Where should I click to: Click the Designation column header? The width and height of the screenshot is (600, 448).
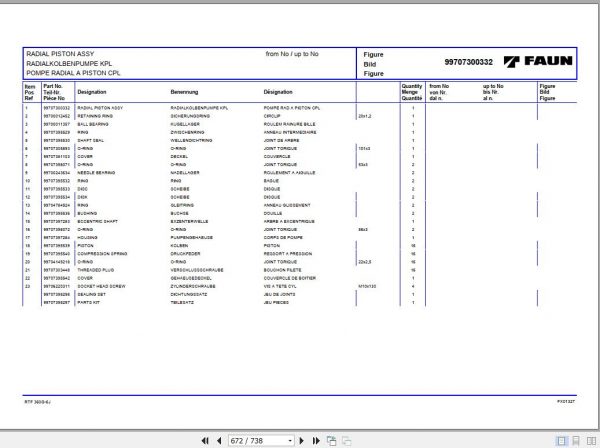[x=92, y=92]
